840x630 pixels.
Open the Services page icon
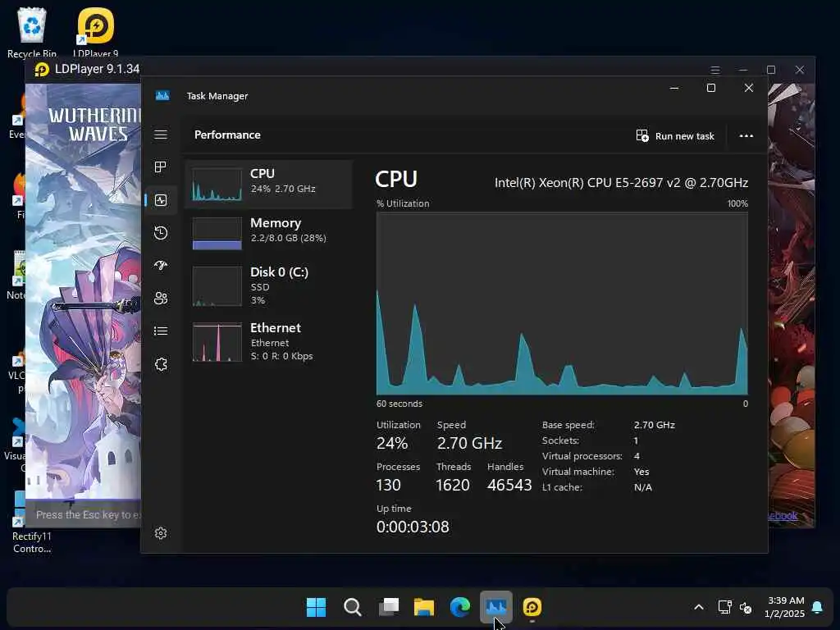161,364
